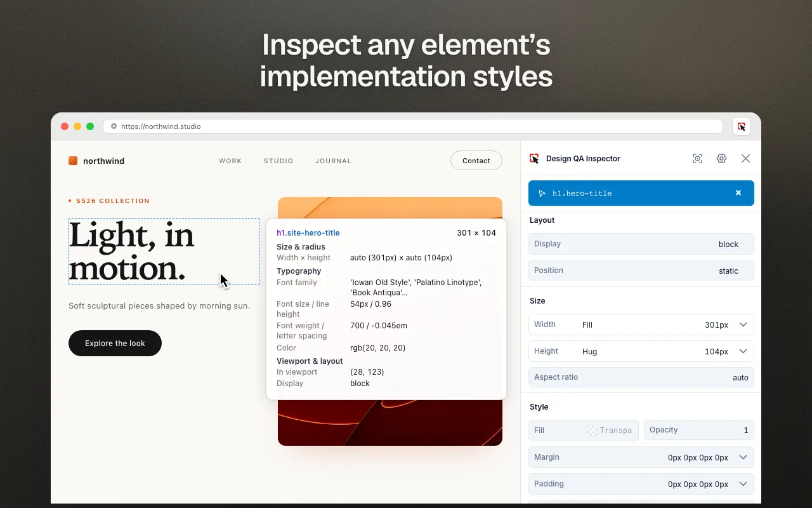The height and width of the screenshot is (508, 812).
Task: Expand the Width dropdown chevron
Action: pos(743,324)
